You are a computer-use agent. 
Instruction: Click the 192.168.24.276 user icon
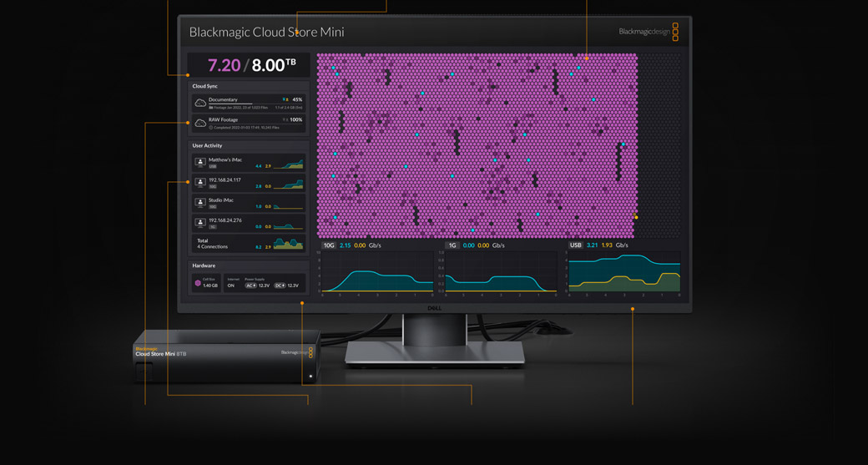200,223
